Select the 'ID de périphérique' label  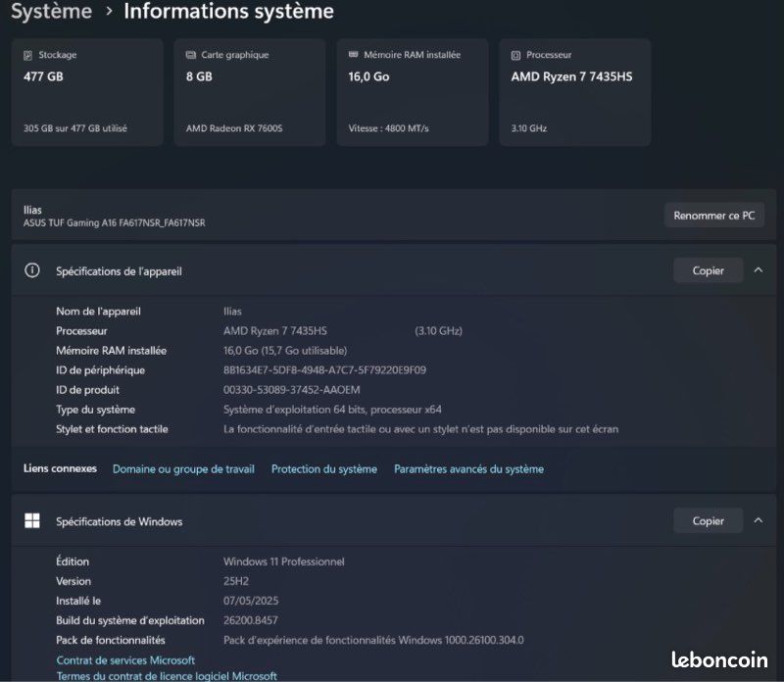100,370
